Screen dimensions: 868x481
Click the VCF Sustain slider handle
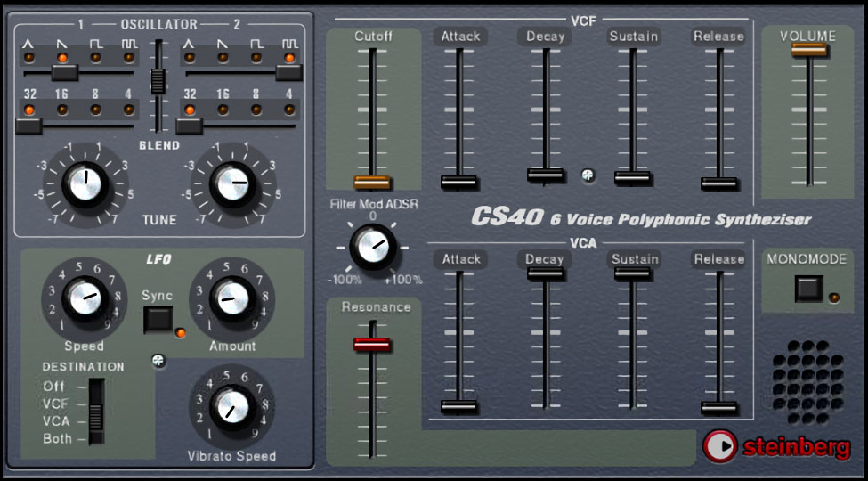pyautogui.click(x=632, y=178)
